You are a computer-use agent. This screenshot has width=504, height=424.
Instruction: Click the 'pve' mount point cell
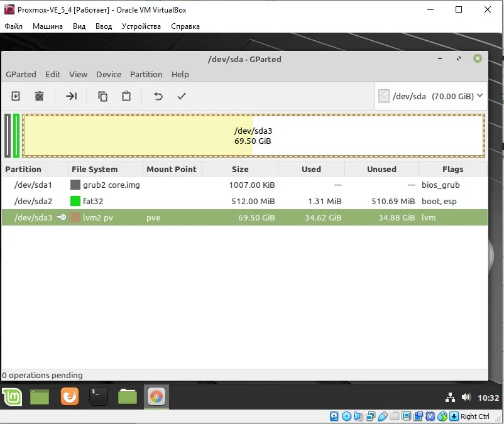click(x=153, y=218)
